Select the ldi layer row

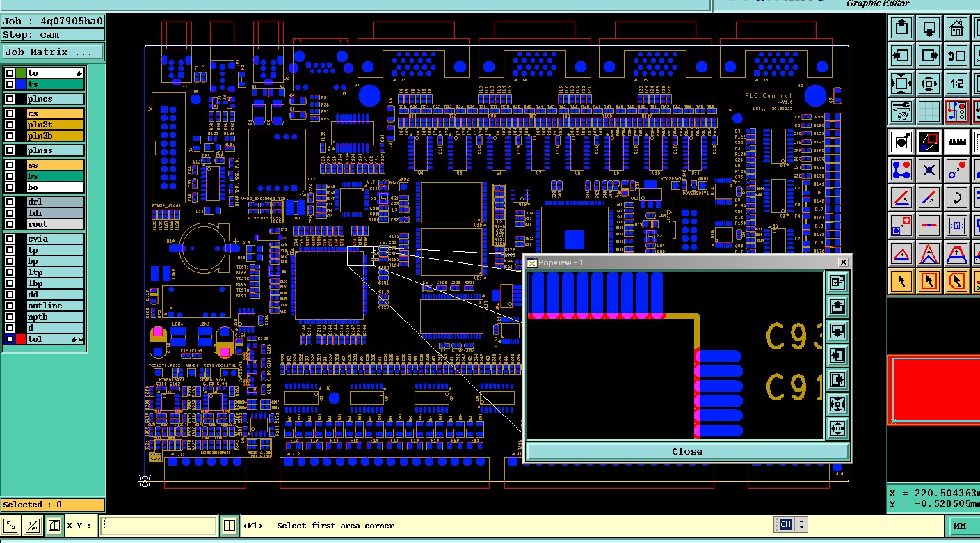click(55, 213)
